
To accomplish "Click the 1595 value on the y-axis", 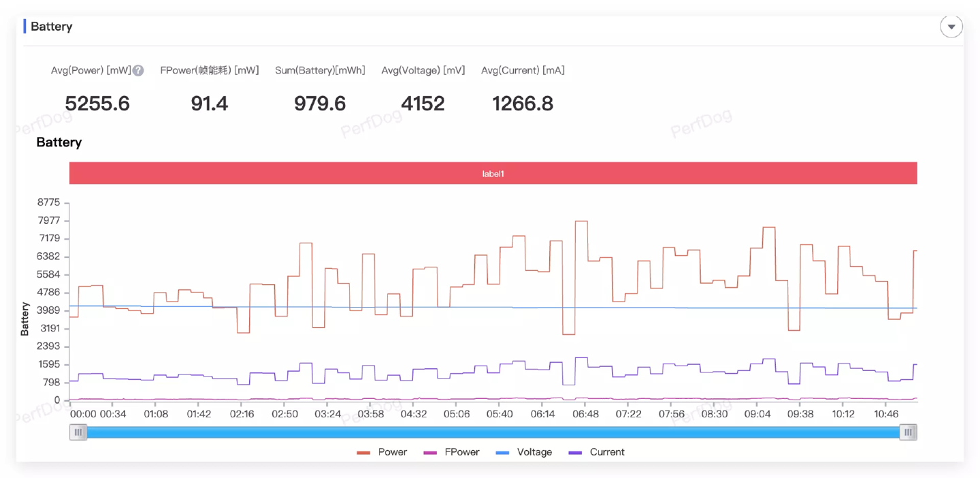I will coord(48,364).
